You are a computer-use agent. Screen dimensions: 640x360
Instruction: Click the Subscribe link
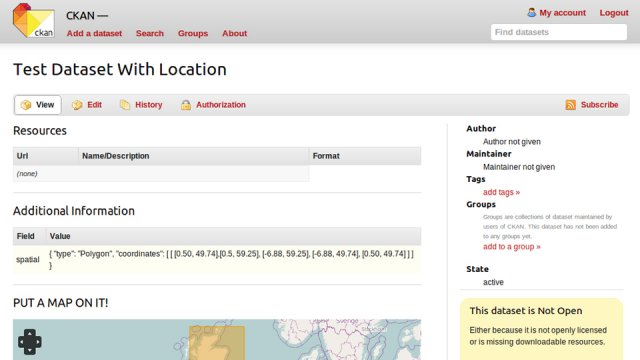click(x=600, y=105)
